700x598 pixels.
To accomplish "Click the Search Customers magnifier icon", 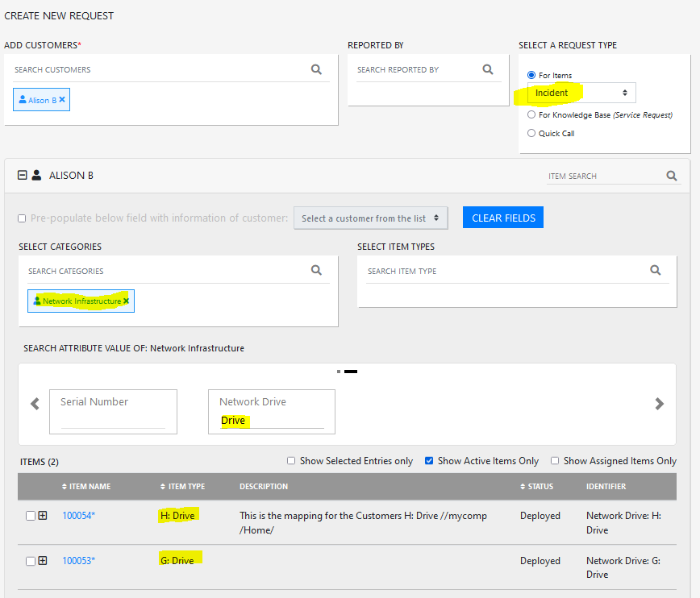I will 316,69.
